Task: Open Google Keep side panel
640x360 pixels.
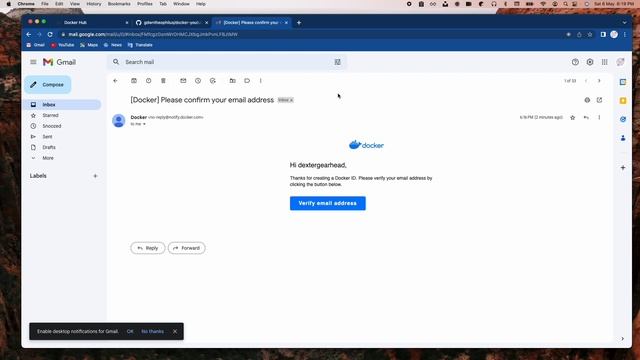Action: [x=623, y=100]
